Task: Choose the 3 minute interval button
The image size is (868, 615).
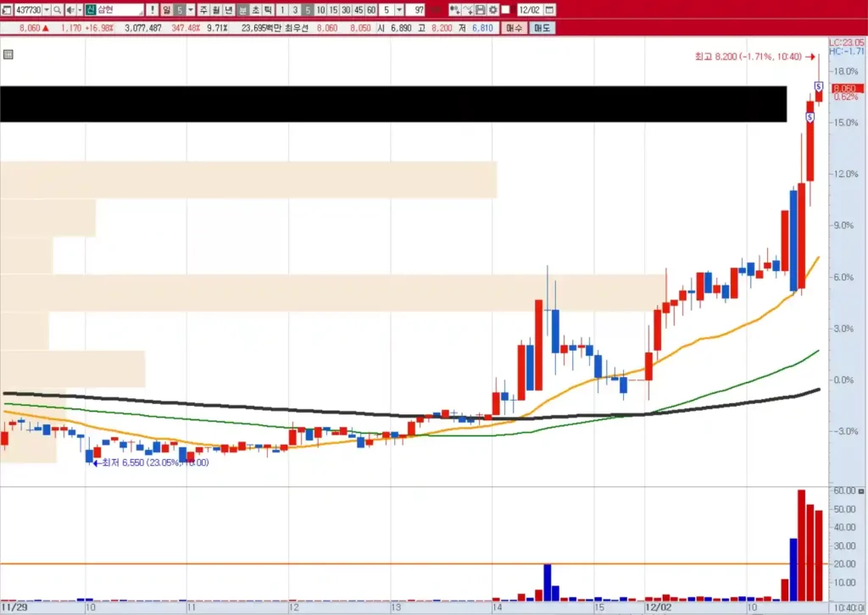Action: (295, 10)
